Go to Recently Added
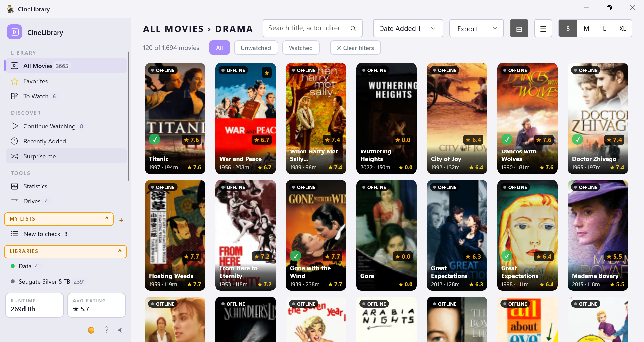This screenshot has width=644, height=342. [66, 141]
